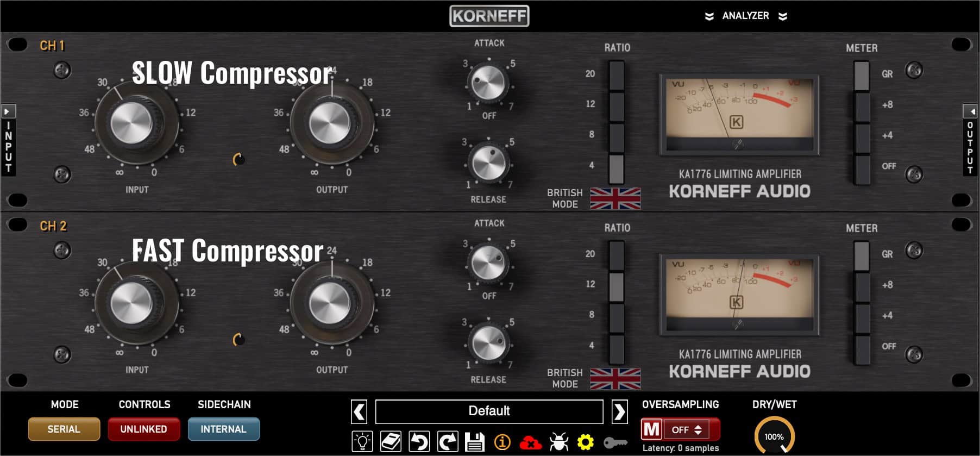Open the orange info icon
The image size is (980, 456).
[x=502, y=442]
